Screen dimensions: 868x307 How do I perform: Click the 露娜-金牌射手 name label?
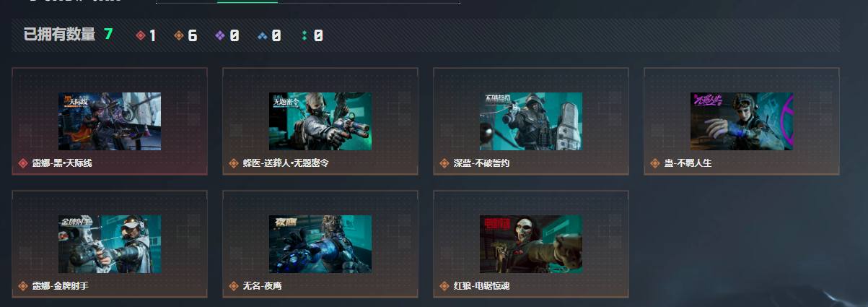pos(61,286)
